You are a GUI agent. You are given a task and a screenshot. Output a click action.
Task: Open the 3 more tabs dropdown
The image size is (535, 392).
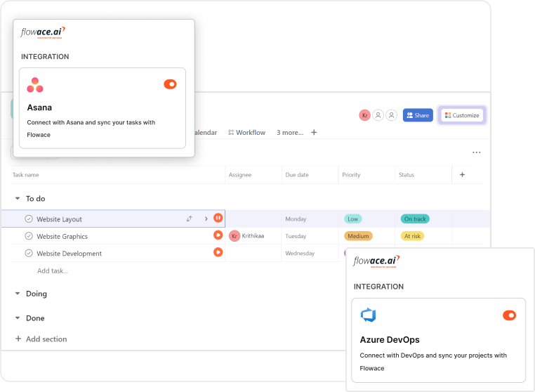(x=289, y=132)
